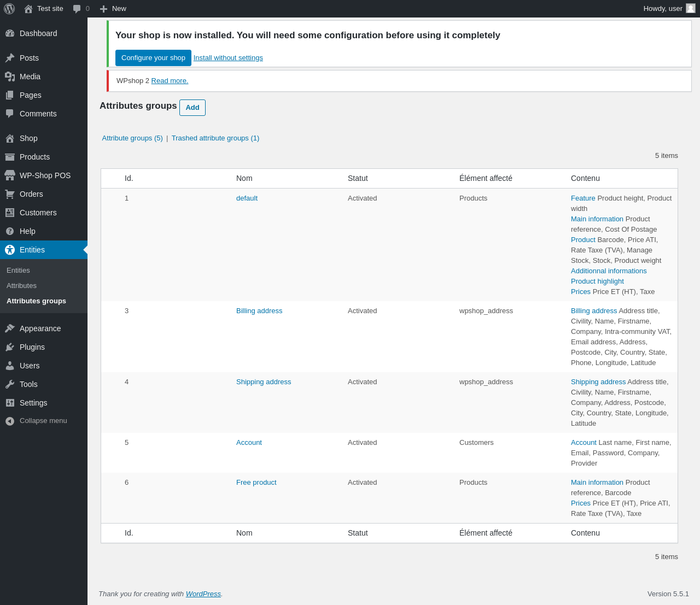Go to Dashboard menu label
The width and height of the screenshot is (700, 605).
point(38,33)
